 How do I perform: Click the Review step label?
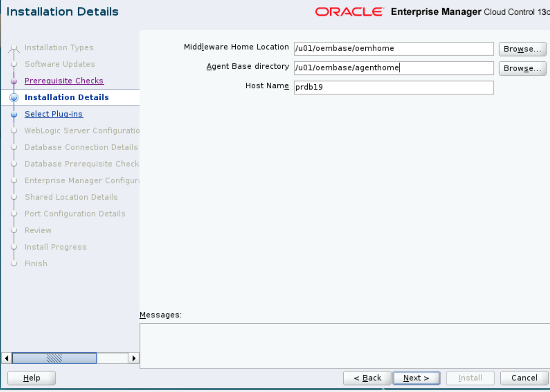pos(38,230)
